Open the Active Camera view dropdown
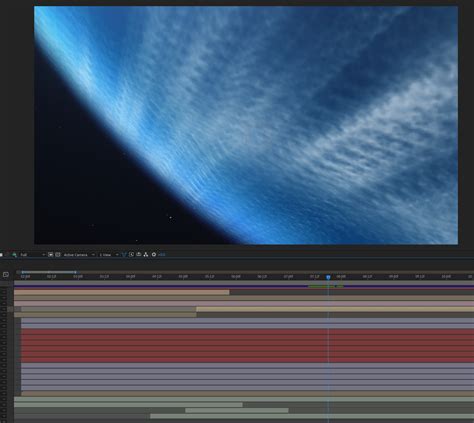Viewport: 474px width, 423px height. point(79,255)
